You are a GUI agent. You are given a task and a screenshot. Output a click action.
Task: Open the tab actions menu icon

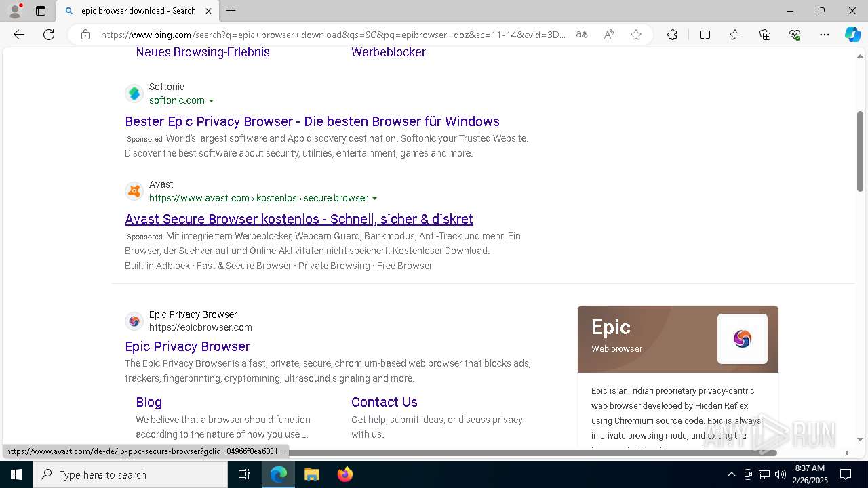coord(41,11)
